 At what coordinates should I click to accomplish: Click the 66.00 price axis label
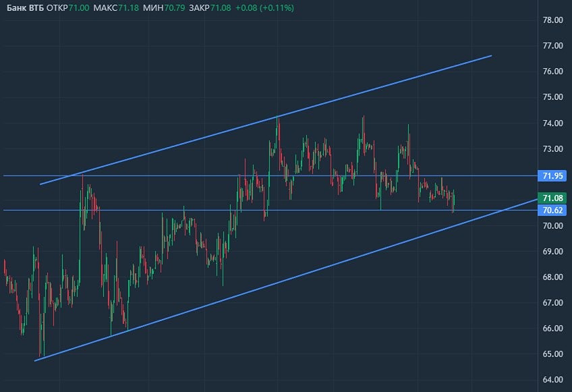552,329
